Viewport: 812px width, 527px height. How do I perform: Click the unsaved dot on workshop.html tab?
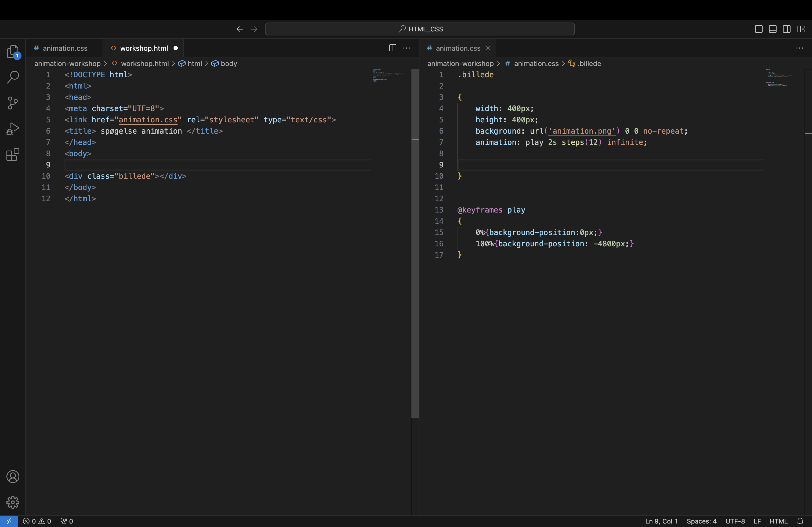(x=176, y=48)
